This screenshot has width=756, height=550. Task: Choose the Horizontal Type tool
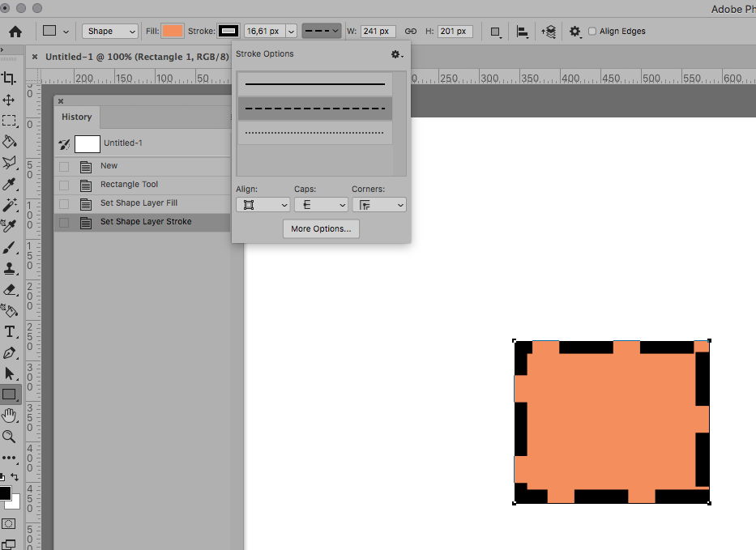coord(10,332)
